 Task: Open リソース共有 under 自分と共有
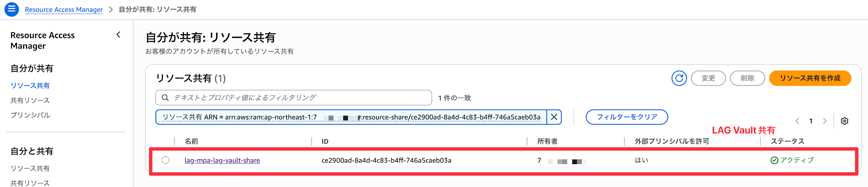[30, 168]
